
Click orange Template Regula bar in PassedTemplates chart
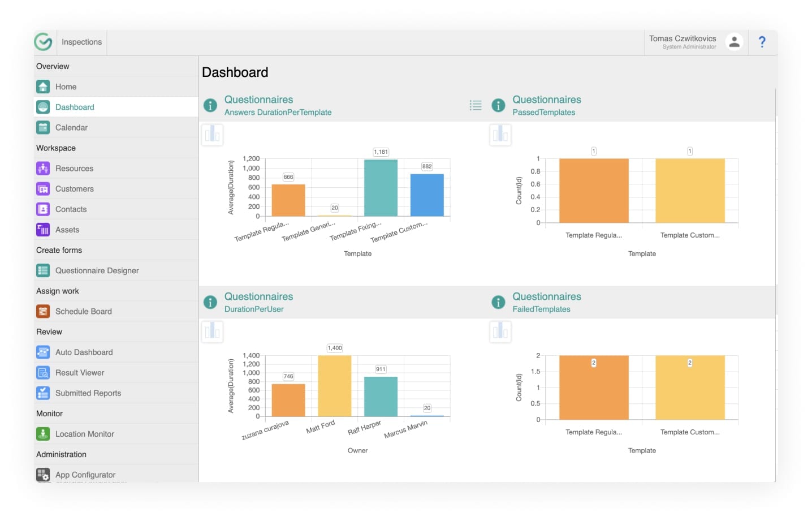(x=594, y=191)
